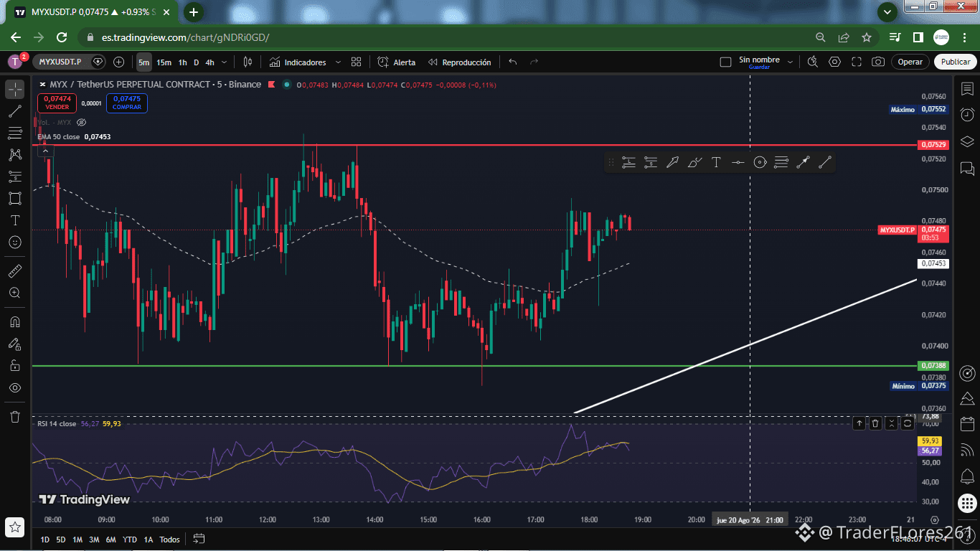Select the text annotation tool
The width and height of the screenshot is (980, 551).
[x=15, y=220]
